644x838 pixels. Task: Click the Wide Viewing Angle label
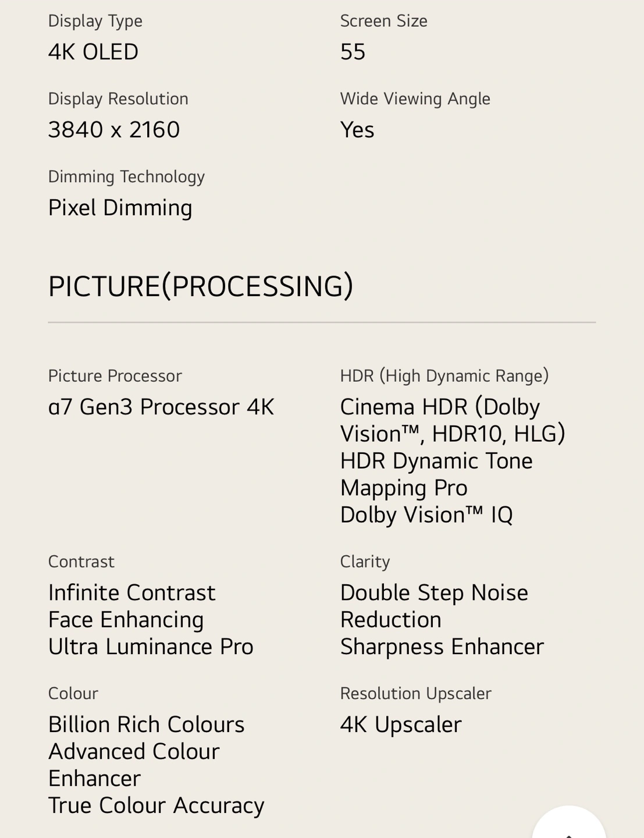[415, 99]
